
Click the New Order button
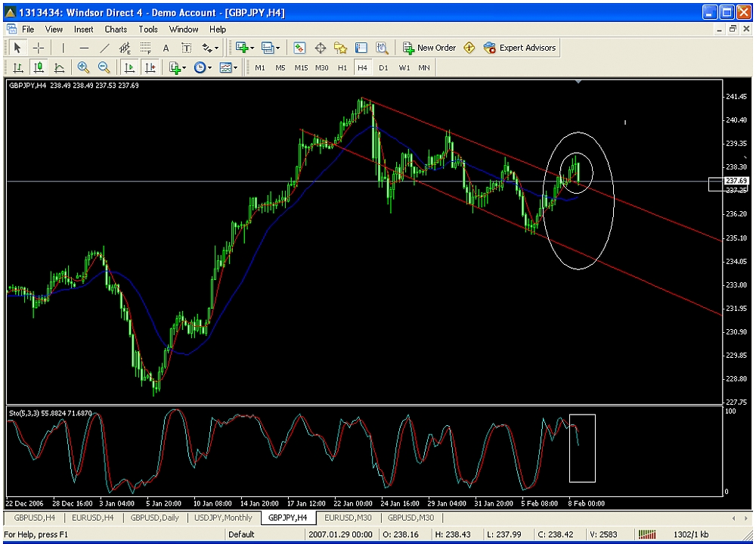coord(429,48)
